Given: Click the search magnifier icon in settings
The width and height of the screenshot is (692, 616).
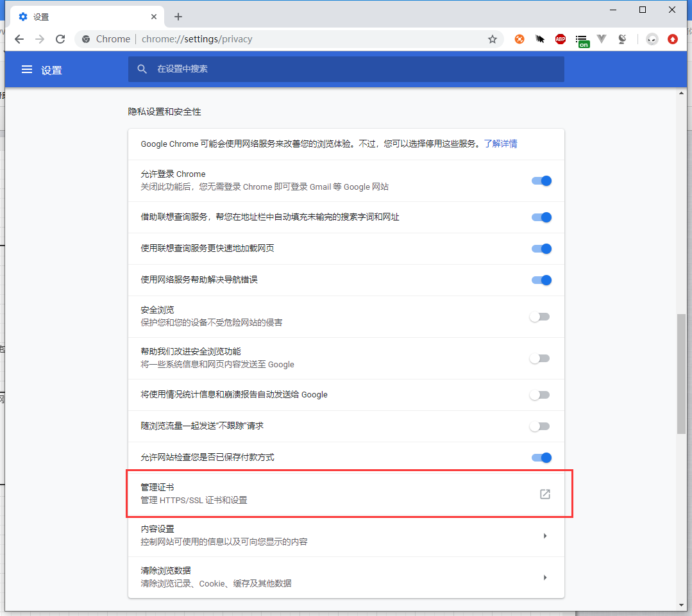Looking at the screenshot, I should pos(142,69).
